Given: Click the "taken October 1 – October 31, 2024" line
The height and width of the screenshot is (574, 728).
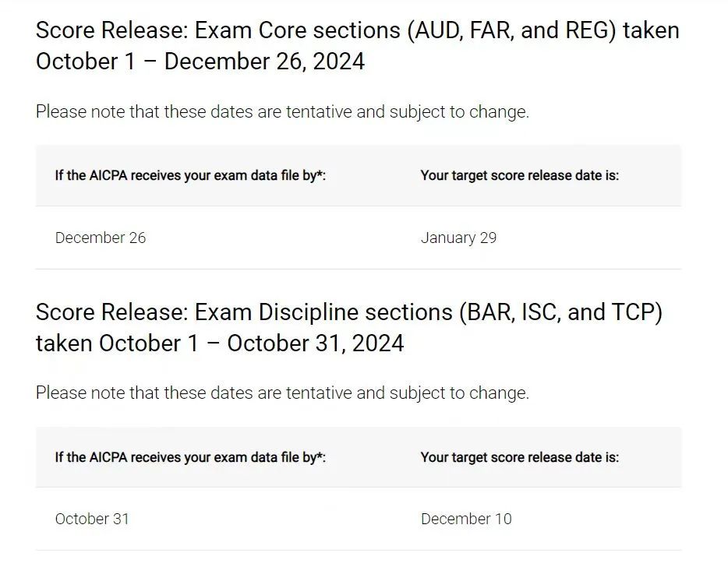Looking at the screenshot, I should click(220, 343).
